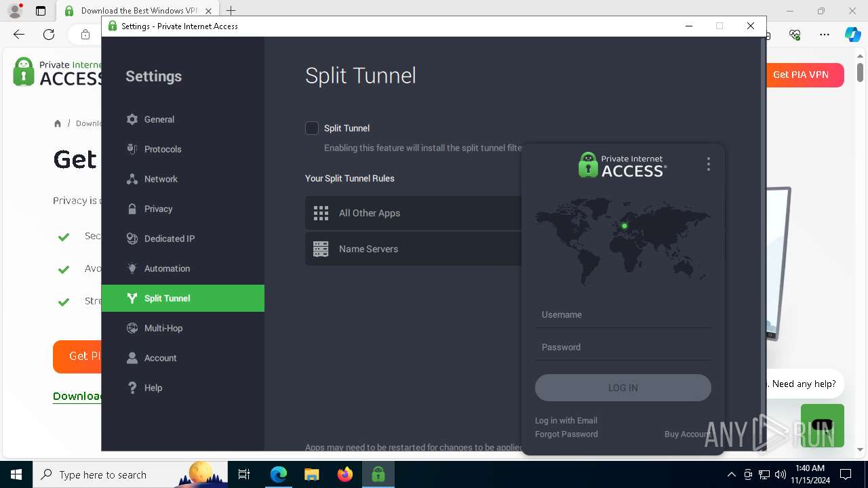Show hidden system tray icons
The height and width of the screenshot is (488, 868).
click(x=731, y=474)
